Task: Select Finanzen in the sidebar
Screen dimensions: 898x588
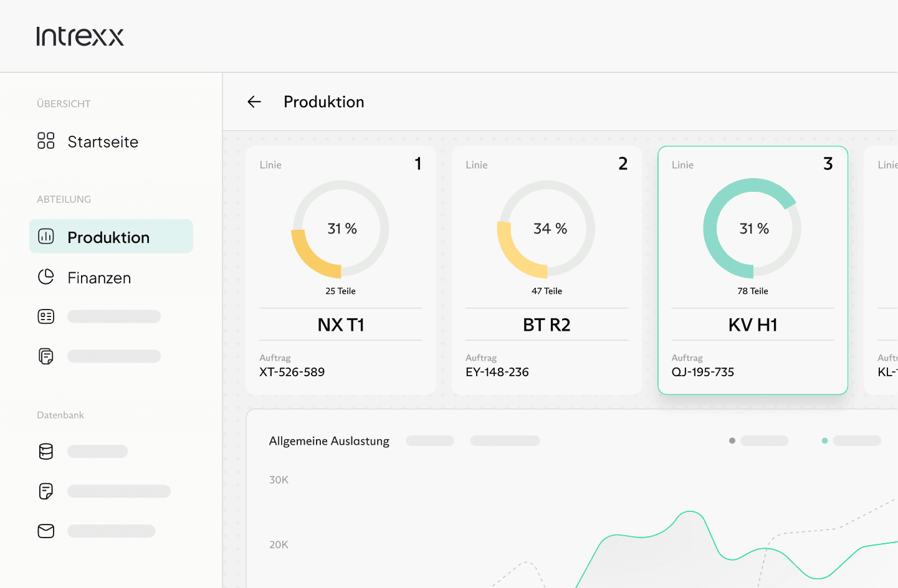Action: (x=99, y=278)
